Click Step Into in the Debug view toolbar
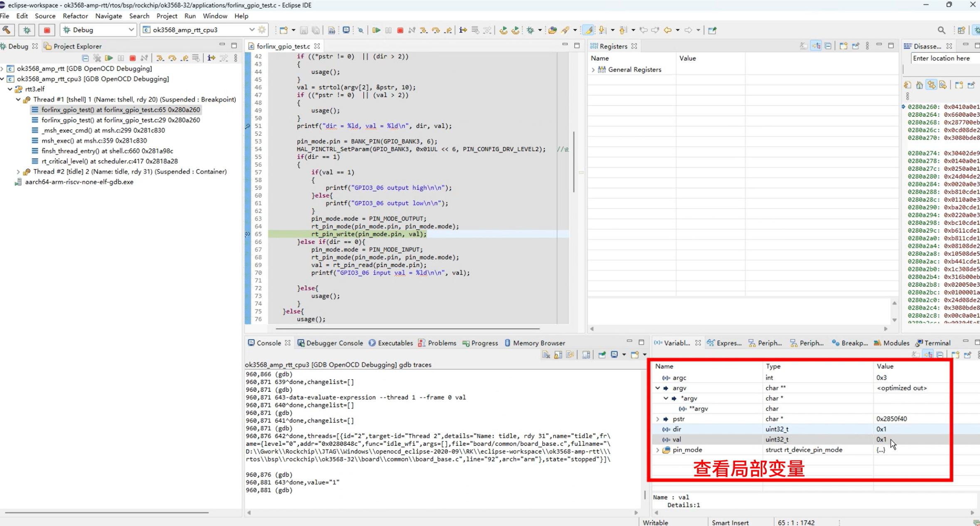 click(x=160, y=58)
